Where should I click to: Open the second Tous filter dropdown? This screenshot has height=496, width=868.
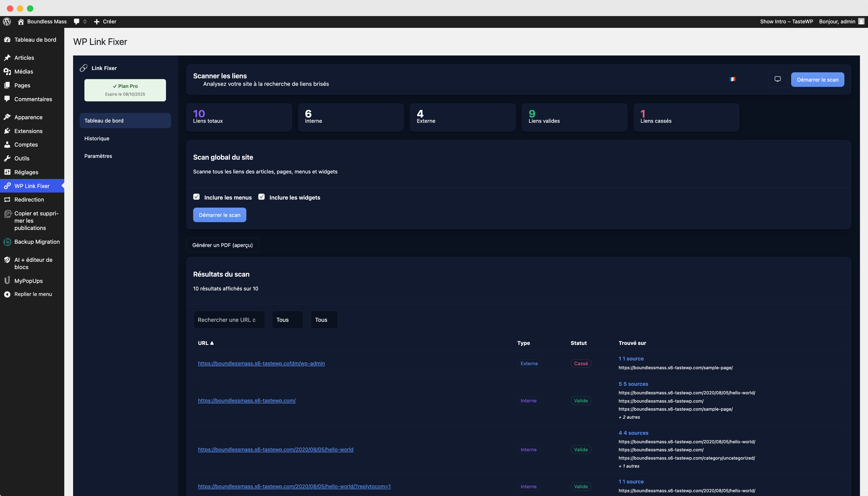(x=324, y=320)
